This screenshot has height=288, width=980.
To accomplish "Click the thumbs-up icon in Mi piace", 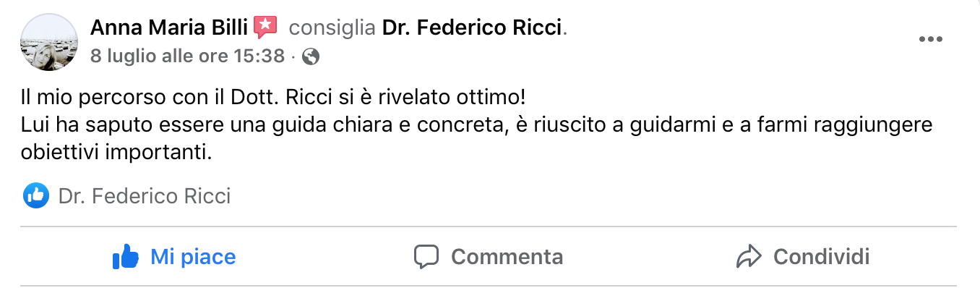I will coord(126,256).
